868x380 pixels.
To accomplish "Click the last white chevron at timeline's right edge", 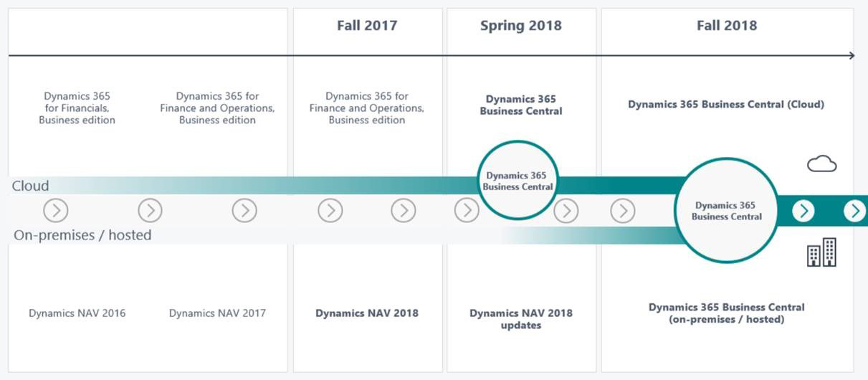I will click(854, 211).
